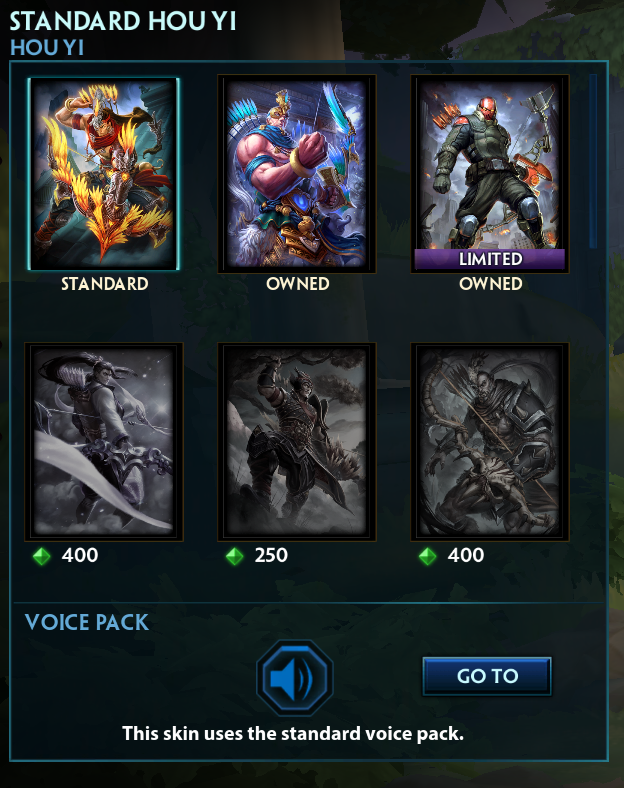Screen dimensions: 624x788
Task: Pick the locked snowy archer skin
Action: pyautogui.click(x=104, y=442)
